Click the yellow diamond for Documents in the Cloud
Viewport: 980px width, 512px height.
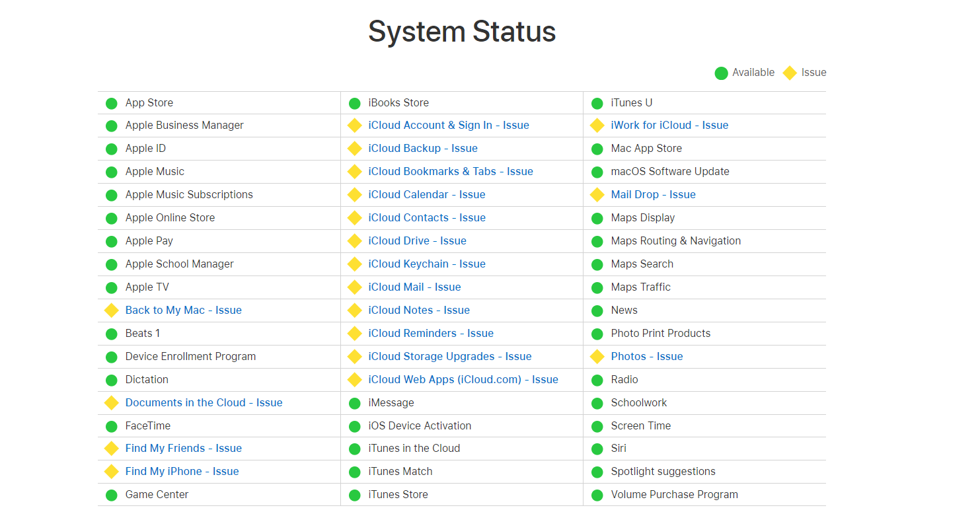click(112, 403)
